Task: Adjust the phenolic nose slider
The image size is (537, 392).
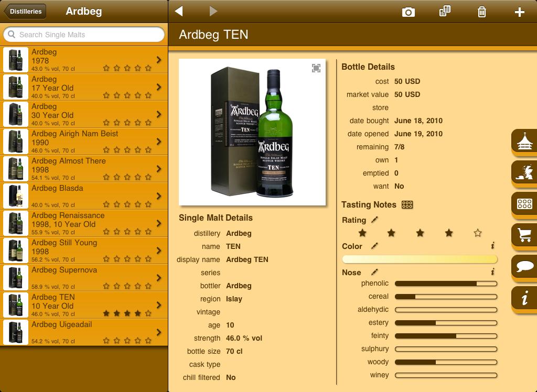Action: click(445, 284)
